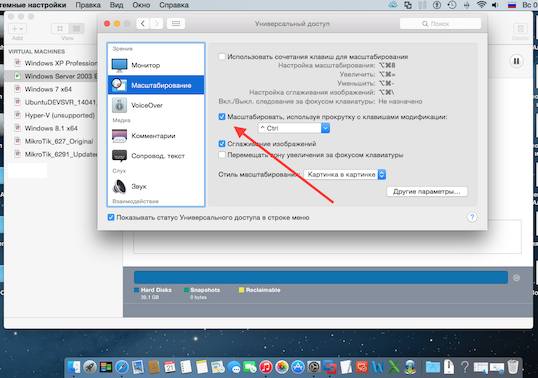Switch VMware window to grid view
538x378 pixels.
tap(60, 28)
